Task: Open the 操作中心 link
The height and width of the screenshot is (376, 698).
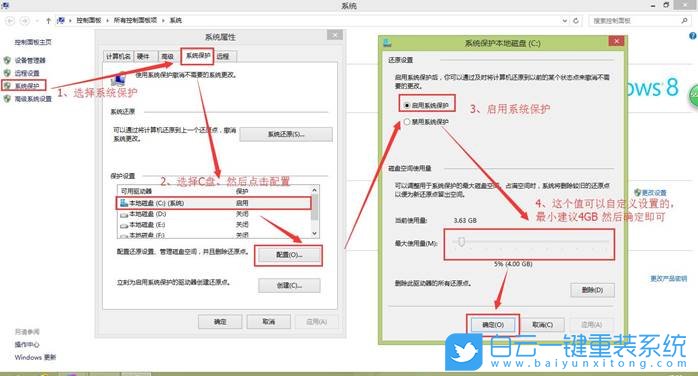Action: pyautogui.click(x=27, y=345)
